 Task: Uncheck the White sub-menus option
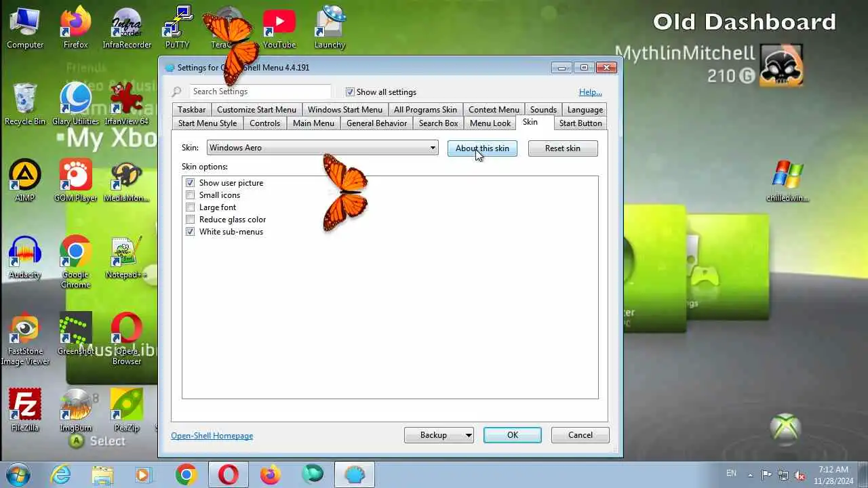pyautogui.click(x=191, y=232)
